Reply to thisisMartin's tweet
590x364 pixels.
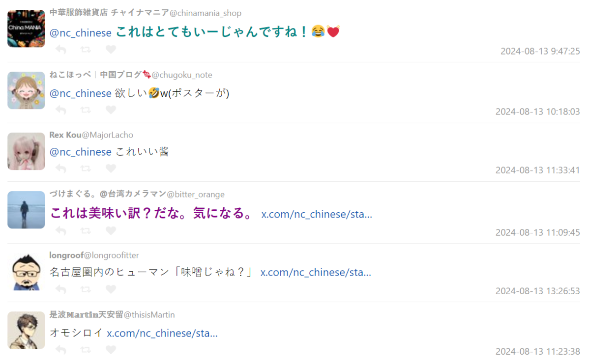(61, 350)
